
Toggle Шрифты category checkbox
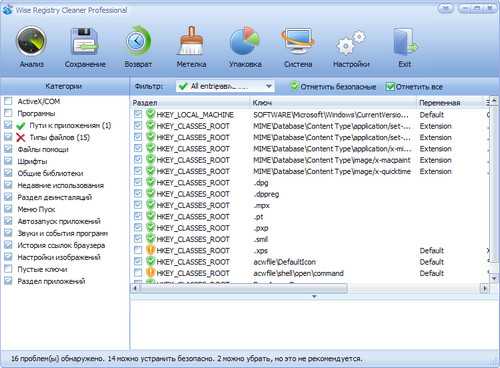coord(8,161)
